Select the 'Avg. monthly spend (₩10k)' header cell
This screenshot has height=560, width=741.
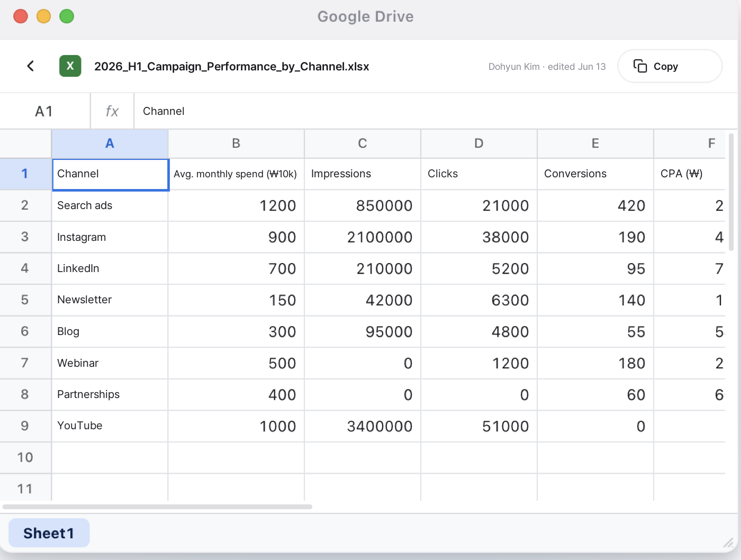[236, 174]
